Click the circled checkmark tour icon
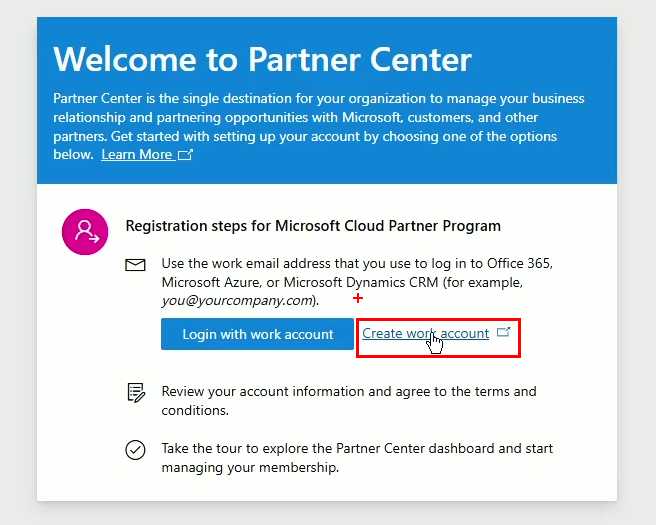 pos(135,449)
